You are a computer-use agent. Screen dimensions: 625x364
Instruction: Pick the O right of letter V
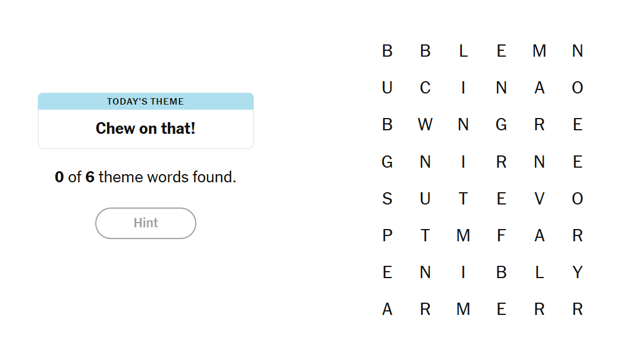[577, 199]
